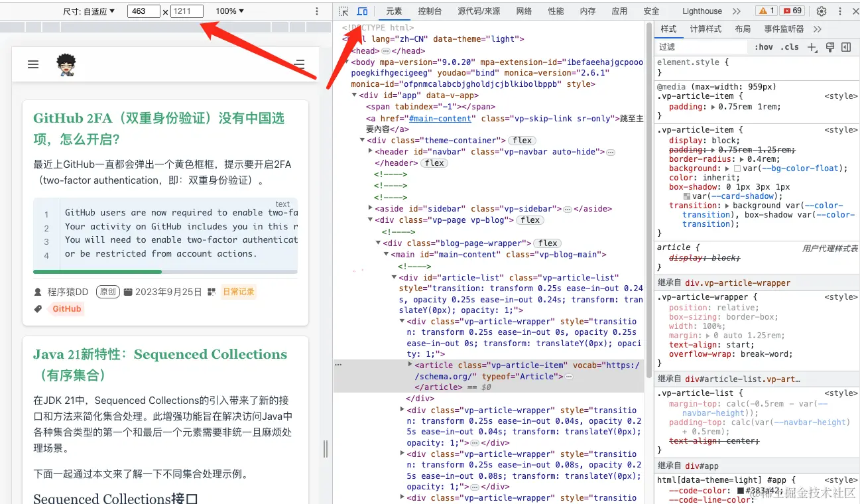Click the viewport width field showing 463
Viewport: 860px width, 504px height.
point(143,11)
